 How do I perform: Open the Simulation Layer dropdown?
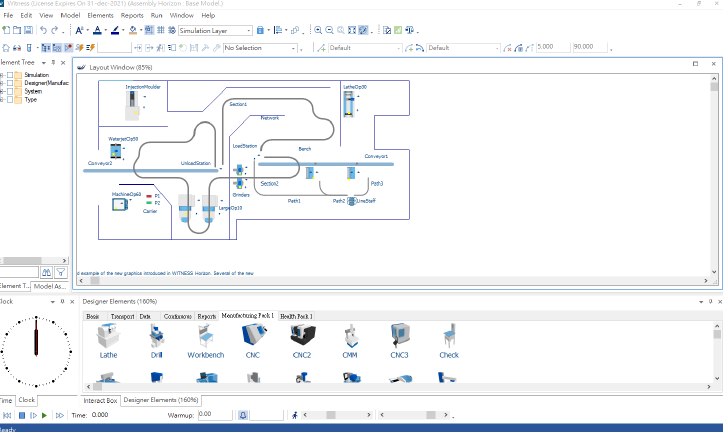tap(248, 31)
